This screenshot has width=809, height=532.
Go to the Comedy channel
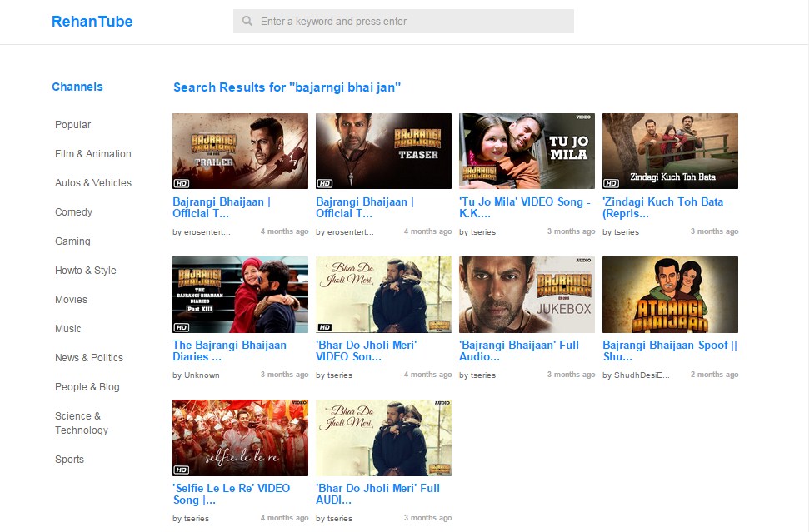[73, 211]
